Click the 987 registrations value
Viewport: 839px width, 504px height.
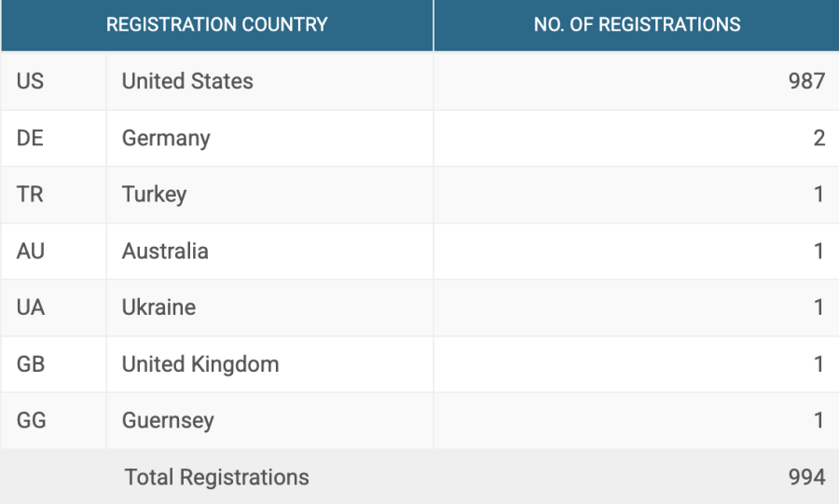point(806,81)
